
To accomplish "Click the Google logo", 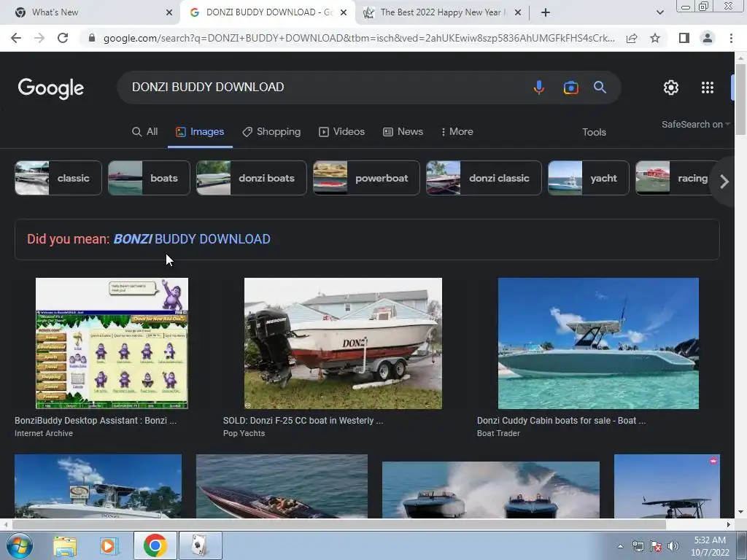I will [51, 88].
